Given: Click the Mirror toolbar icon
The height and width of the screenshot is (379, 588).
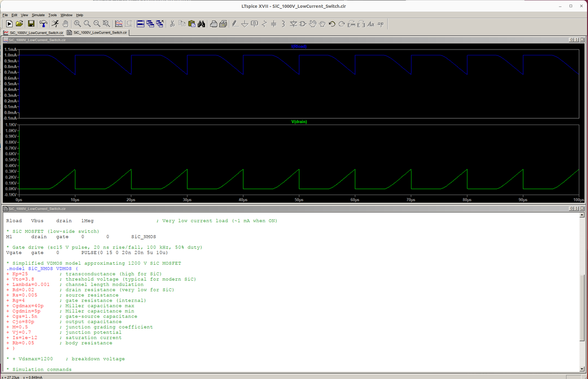Looking at the screenshot, I should (361, 24).
